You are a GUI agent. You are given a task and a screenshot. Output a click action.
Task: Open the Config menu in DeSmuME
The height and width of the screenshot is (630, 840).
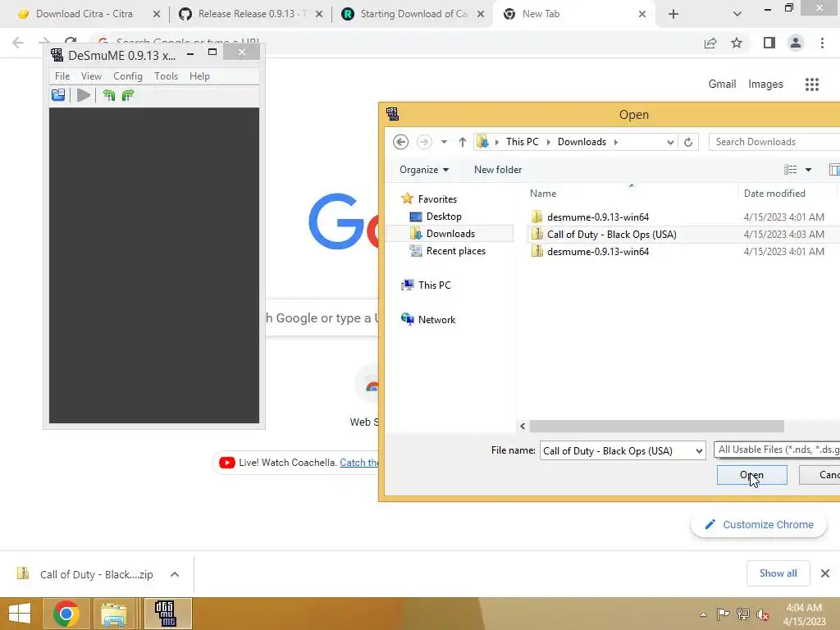tap(127, 76)
